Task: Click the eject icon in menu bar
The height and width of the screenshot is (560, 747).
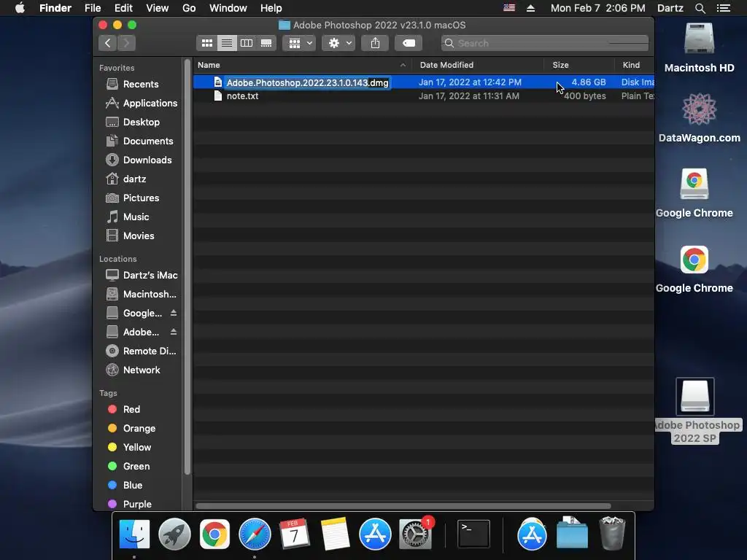Action: [x=531, y=8]
